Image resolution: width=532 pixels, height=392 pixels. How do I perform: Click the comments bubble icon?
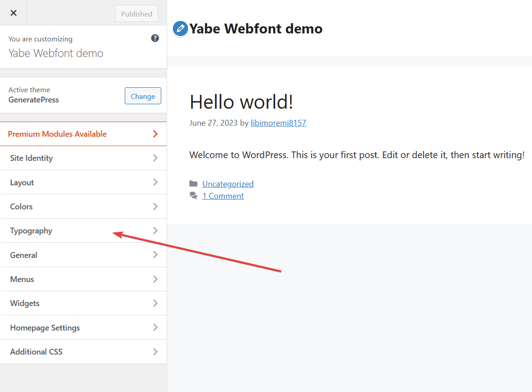[x=193, y=196]
